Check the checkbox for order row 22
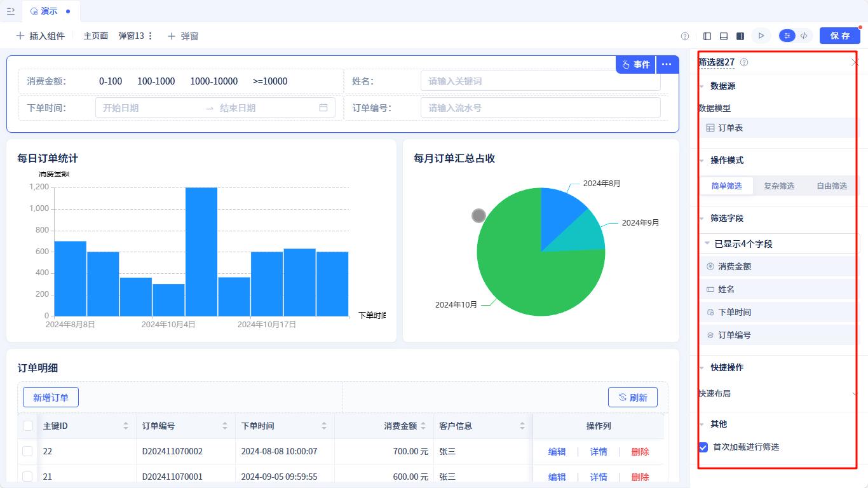 (x=27, y=451)
